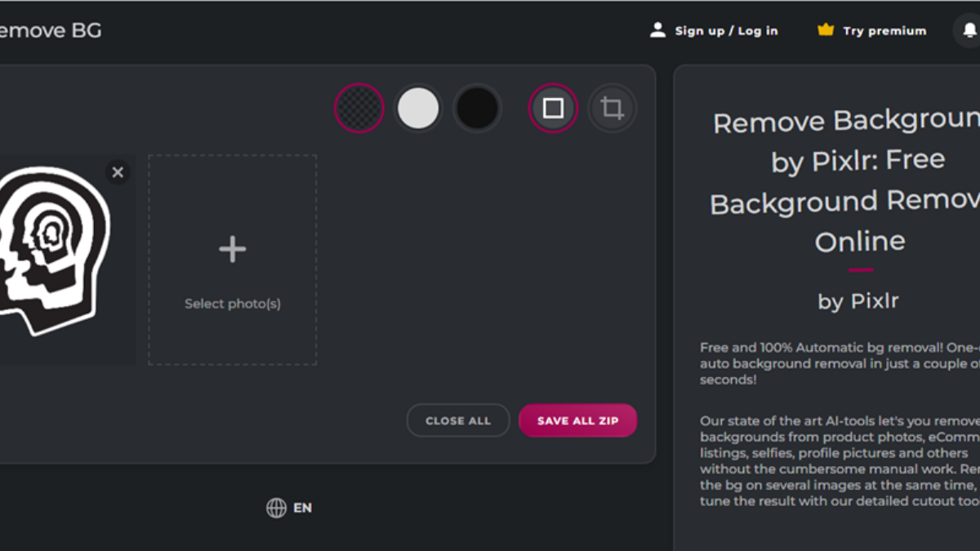The height and width of the screenshot is (551, 980).
Task: Click the plus icon to add photos
Action: point(233,249)
